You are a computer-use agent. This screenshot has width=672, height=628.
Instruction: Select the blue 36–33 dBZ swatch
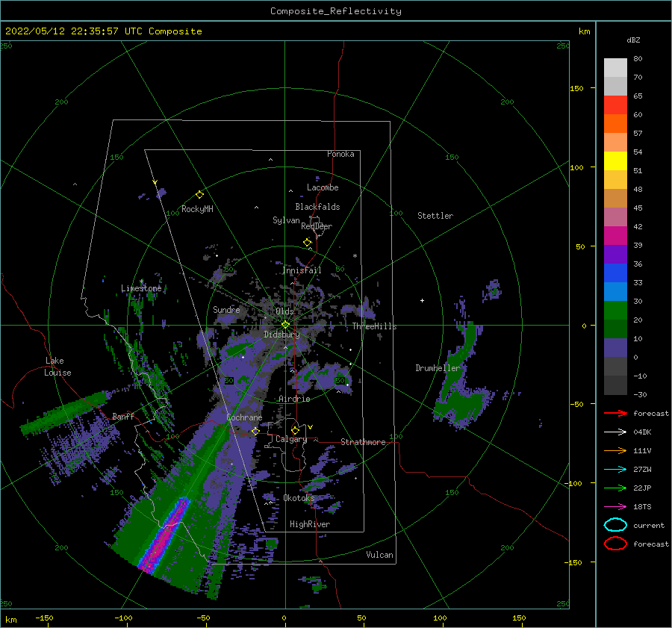615,273
